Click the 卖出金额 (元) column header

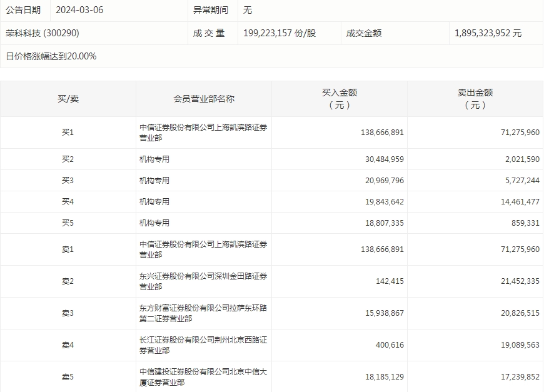[475, 99]
